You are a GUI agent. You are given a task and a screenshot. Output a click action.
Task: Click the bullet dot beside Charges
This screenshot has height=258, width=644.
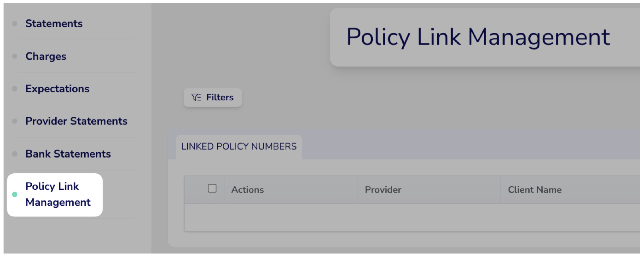pos(15,56)
